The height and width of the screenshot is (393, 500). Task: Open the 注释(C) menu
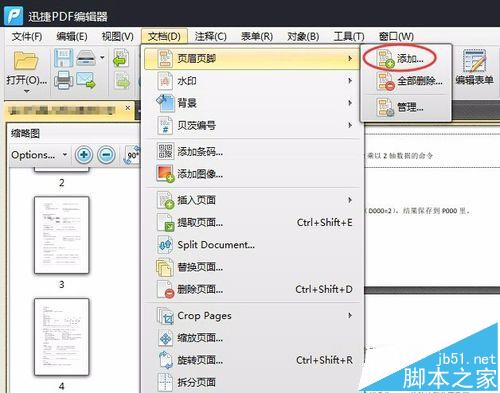click(x=210, y=36)
